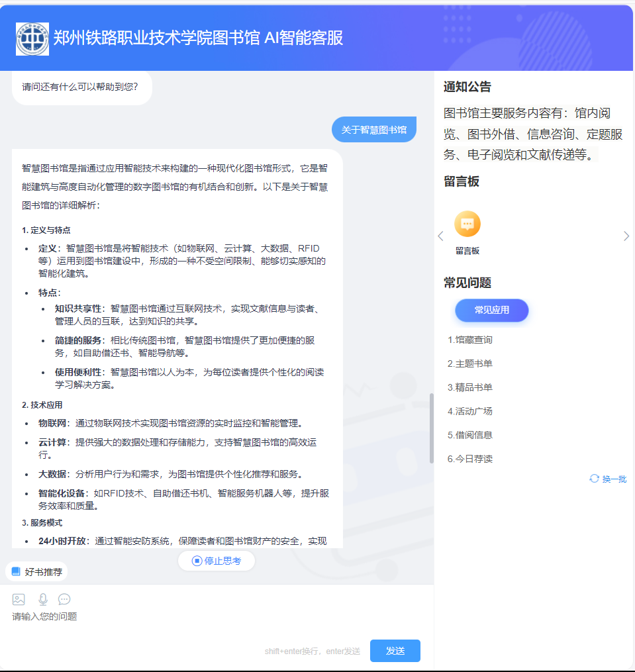Screen dimensions: 635x672
Task: Open 活动广场 in the question list
Action: tap(470, 411)
